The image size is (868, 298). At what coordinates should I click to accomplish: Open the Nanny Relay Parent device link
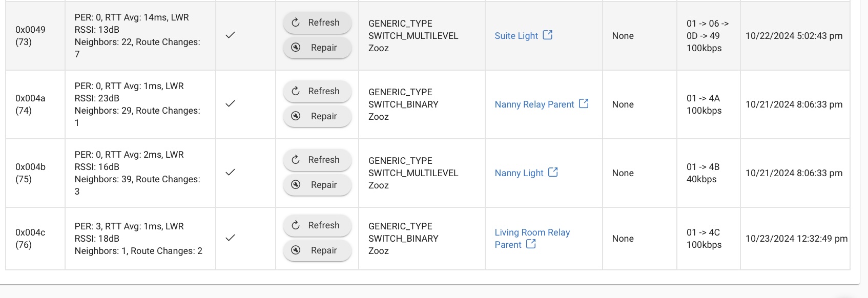pos(534,104)
